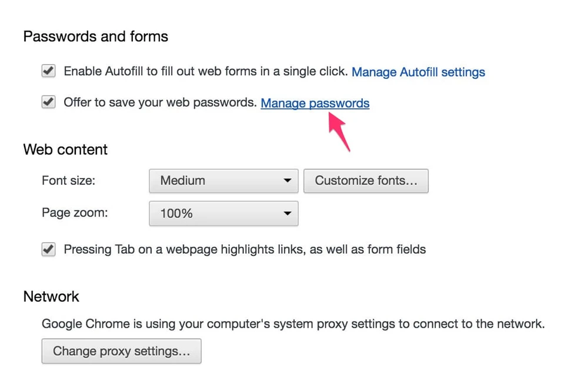Uncheck the offer to save passwords checkbox

pos(48,102)
